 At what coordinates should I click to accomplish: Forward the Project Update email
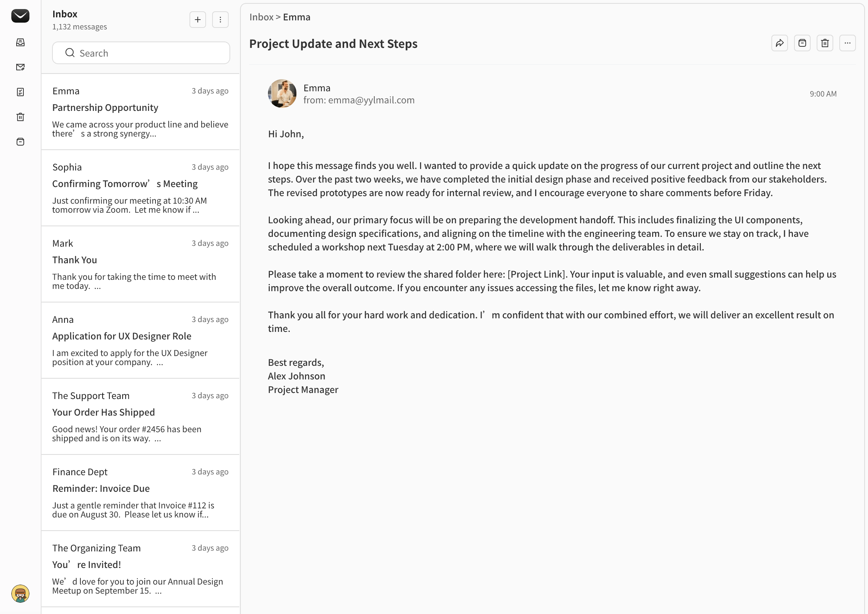click(779, 43)
